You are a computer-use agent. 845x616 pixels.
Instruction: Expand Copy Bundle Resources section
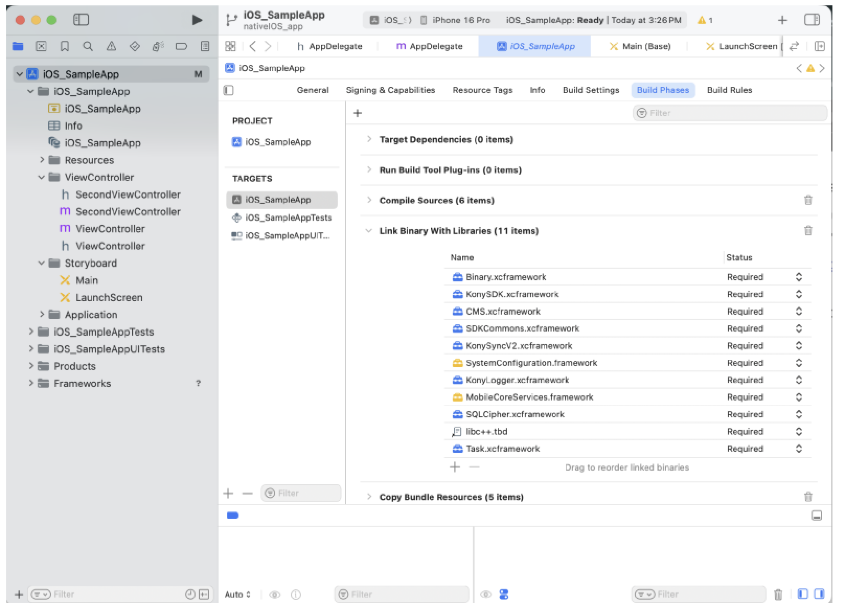(369, 496)
